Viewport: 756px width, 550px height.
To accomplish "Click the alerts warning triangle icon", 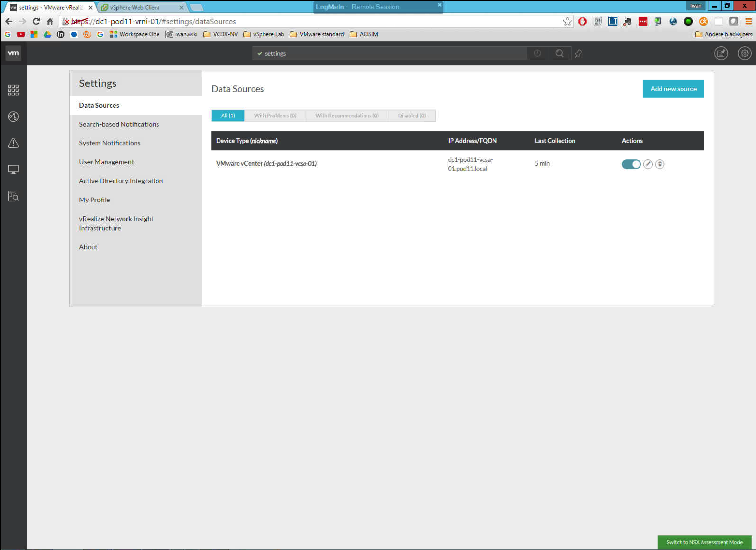I will 13,143.
